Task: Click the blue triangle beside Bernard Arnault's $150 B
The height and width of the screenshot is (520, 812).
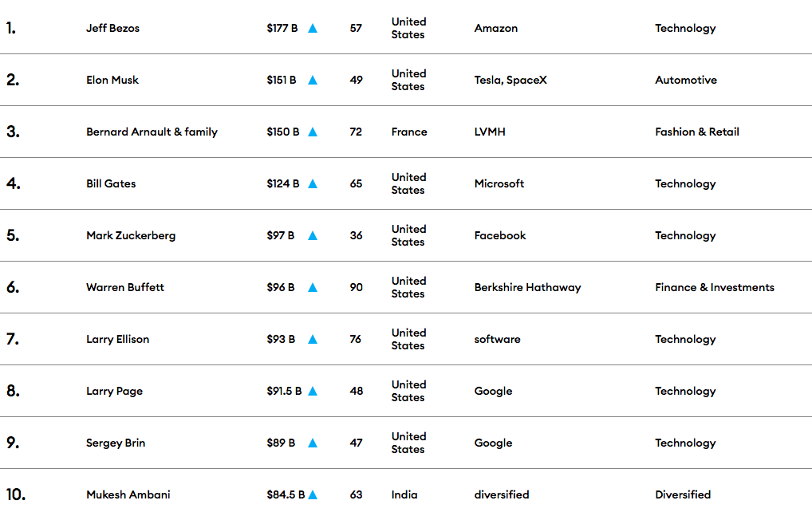Action: (313, 132)
